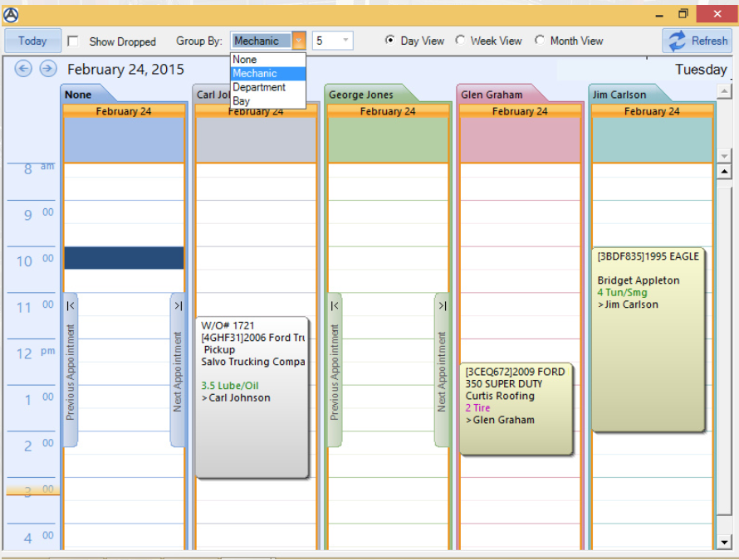Click February 24 header in Glen Graham column
This screenshot has width=739, height=560.
pos(520,112)
